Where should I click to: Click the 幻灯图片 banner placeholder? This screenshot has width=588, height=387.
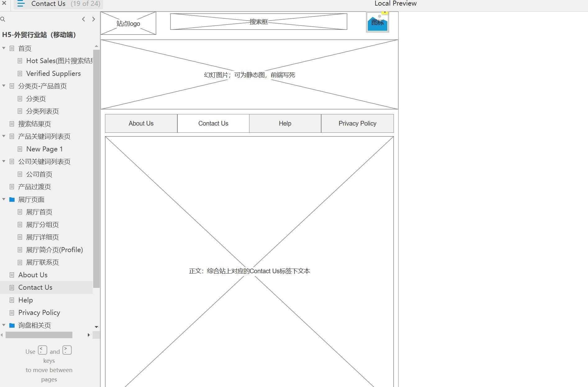pyautogui.click(x=249, y=75)
